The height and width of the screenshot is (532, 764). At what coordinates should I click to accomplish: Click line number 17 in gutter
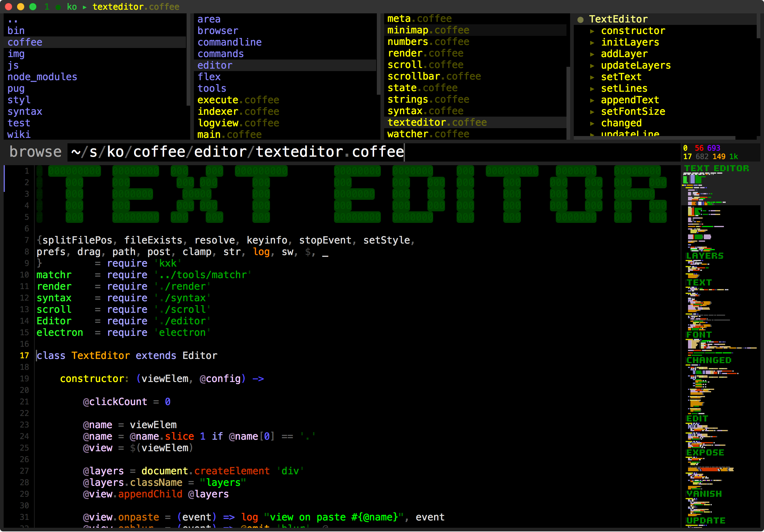click(24, 356)
